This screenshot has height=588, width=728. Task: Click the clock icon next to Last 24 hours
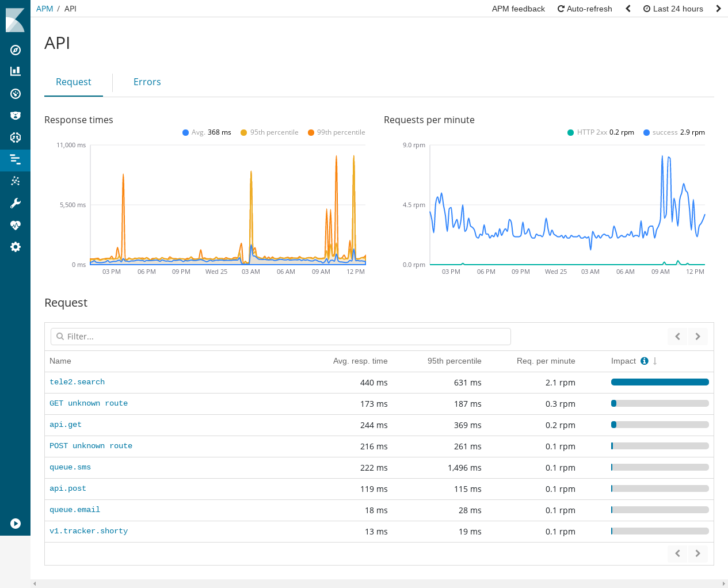point(647,9)
